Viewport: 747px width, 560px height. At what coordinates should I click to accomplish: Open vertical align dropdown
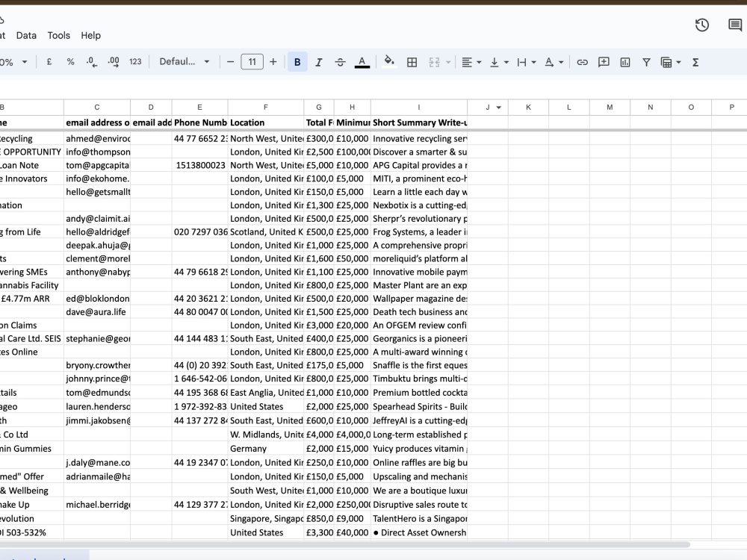(x=499, y=62)
